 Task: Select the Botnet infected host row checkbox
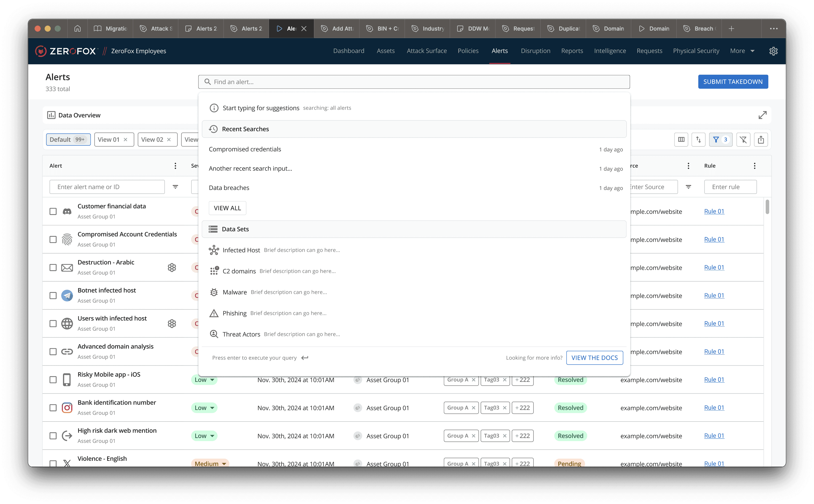coord(53,296)
